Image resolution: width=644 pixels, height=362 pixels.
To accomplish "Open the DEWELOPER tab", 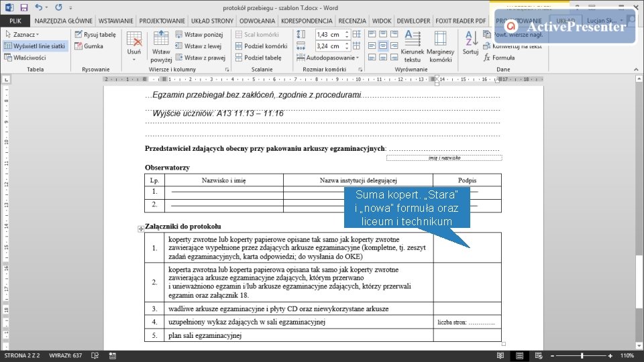I will point(413,21).
